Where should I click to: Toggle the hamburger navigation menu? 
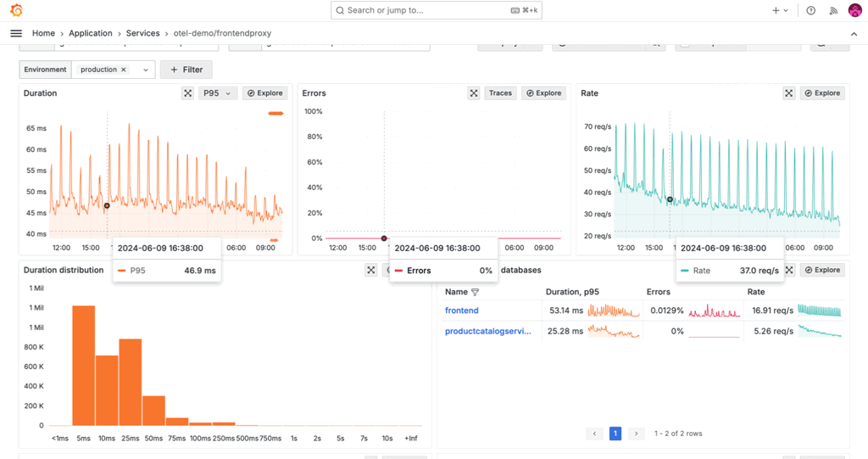(x=16, y=33)
